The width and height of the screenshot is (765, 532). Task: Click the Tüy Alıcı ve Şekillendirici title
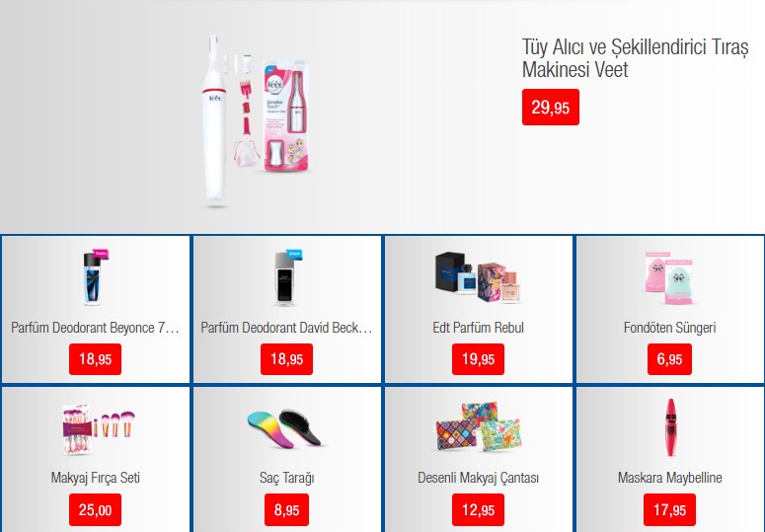point(635,58)
